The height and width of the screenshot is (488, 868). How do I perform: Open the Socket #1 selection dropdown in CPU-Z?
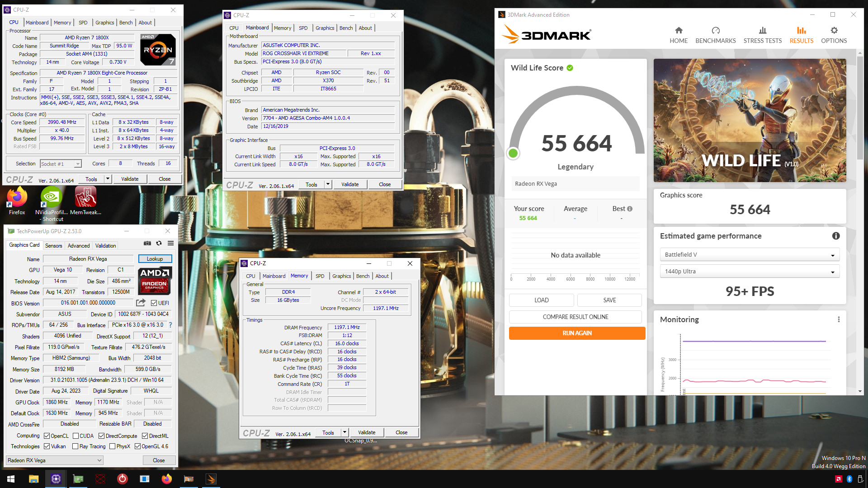(61, 164)
